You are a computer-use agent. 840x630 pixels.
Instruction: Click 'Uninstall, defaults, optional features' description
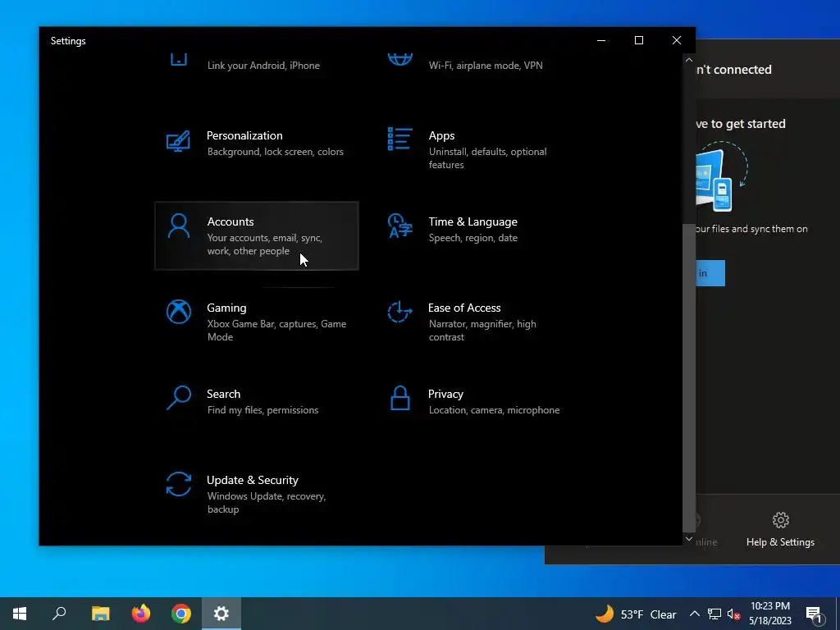click(x=487, y=158)
